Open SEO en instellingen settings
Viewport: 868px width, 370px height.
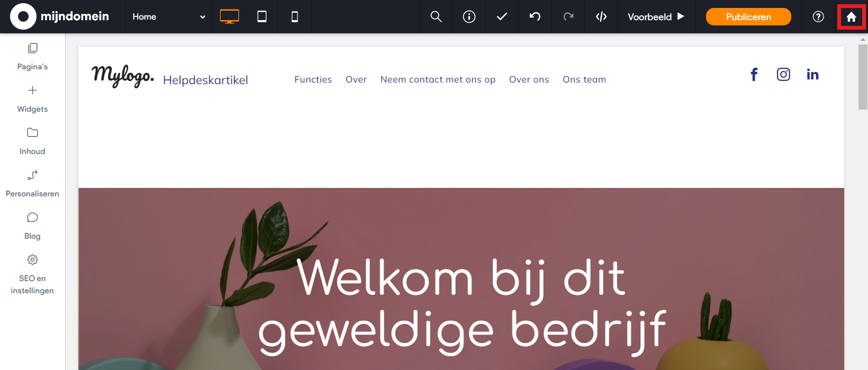point(32,274)
